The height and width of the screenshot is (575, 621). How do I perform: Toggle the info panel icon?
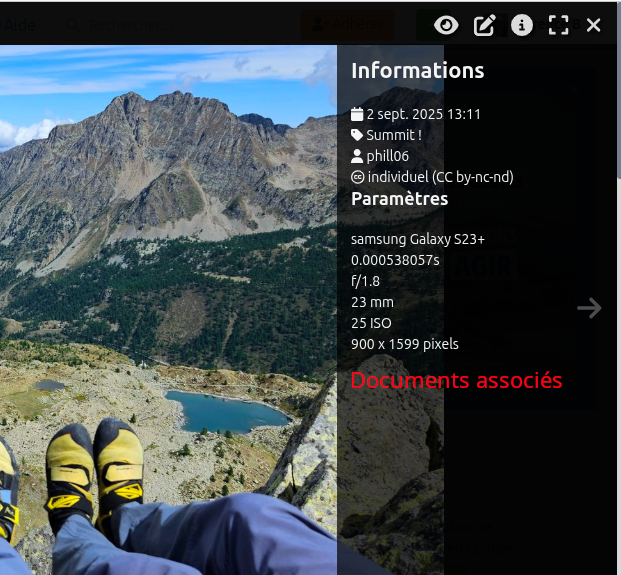pyautogui.click(x=522, y=25)
